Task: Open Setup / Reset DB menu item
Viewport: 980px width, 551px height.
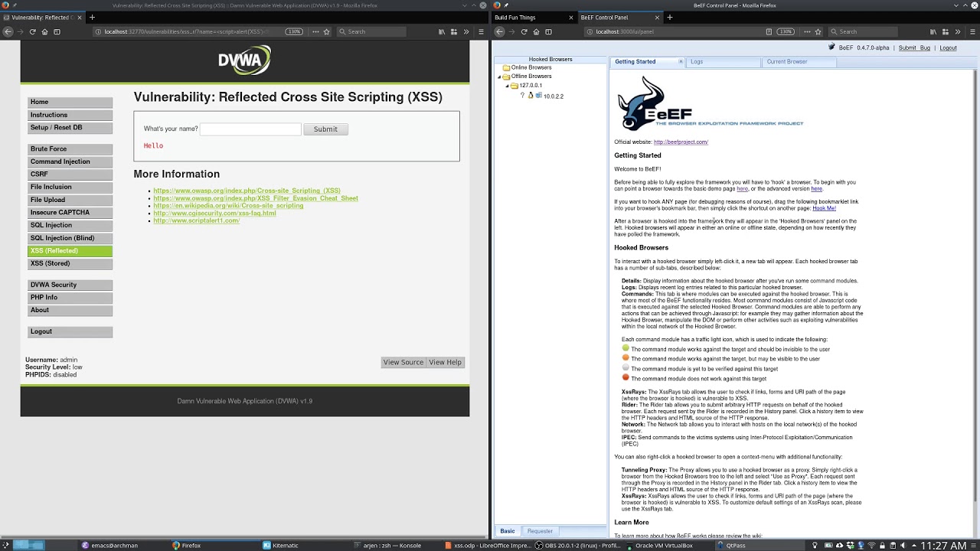Action: 70,128
